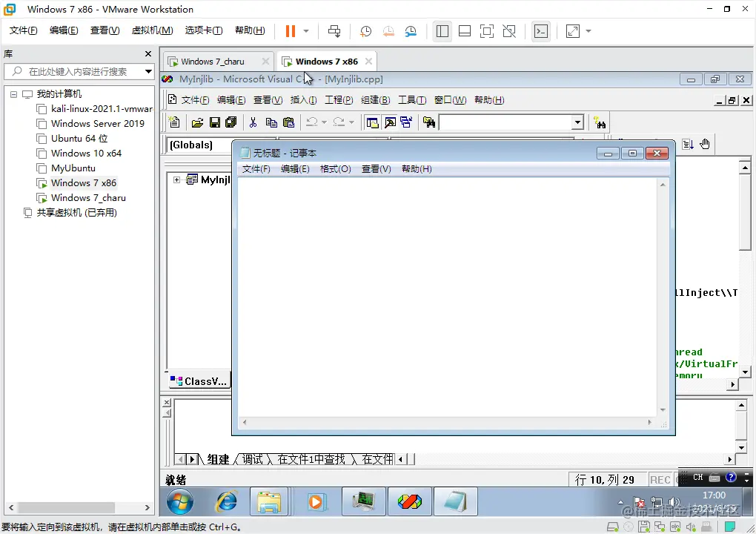Click the Save All toolbar icon

[231, 122]
